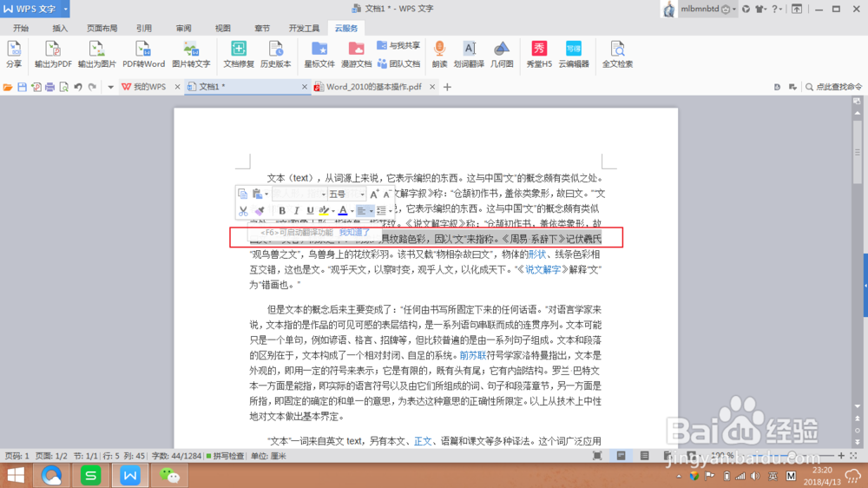Screen dimensions: 868x488
Task: Open 星标文件 starred files
Action: pyautogui.click(x=319, y=55)
